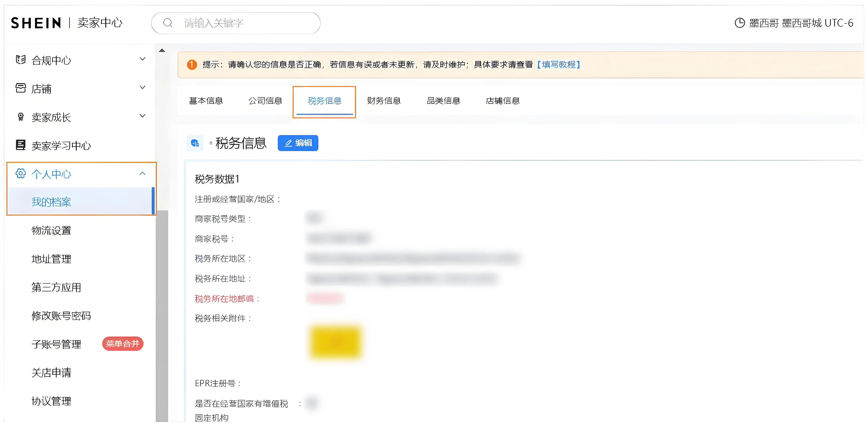
Task: Expand the 店铺 menu chevron
Action: coord(143,88)
